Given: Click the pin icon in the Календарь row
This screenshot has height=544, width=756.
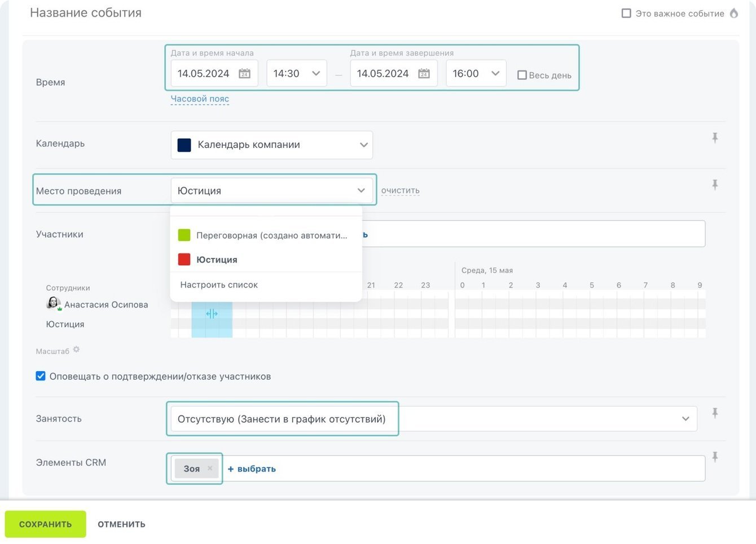Looking at the screenshot, I should click(x=715, y=138).
